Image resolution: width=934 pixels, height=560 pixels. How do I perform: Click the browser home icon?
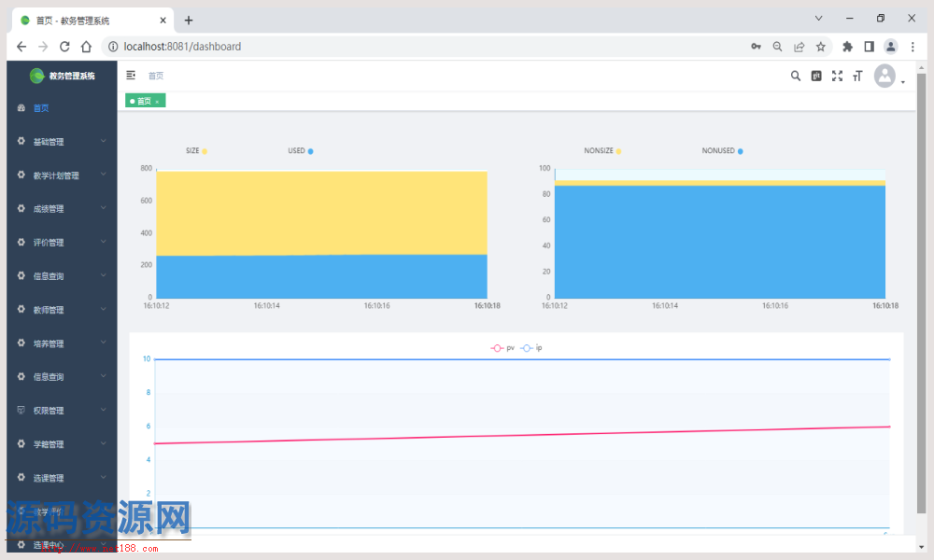[x=86, y=47]
